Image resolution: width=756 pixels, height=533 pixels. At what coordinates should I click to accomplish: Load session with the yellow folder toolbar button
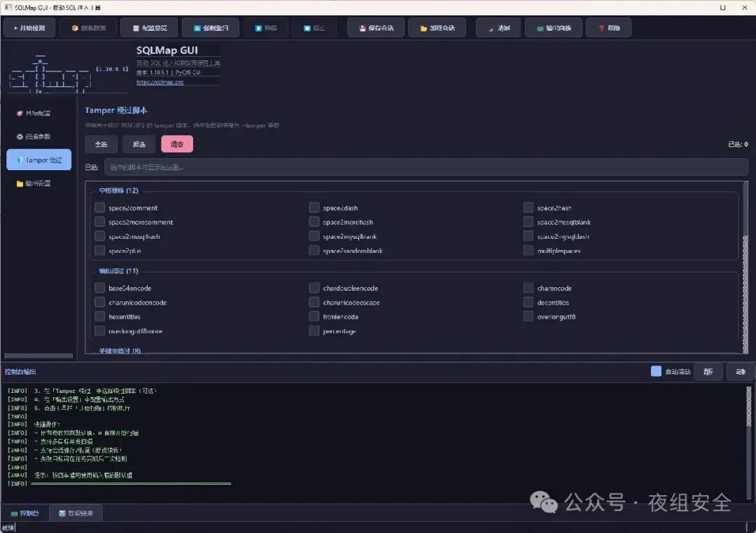point(437,28)
